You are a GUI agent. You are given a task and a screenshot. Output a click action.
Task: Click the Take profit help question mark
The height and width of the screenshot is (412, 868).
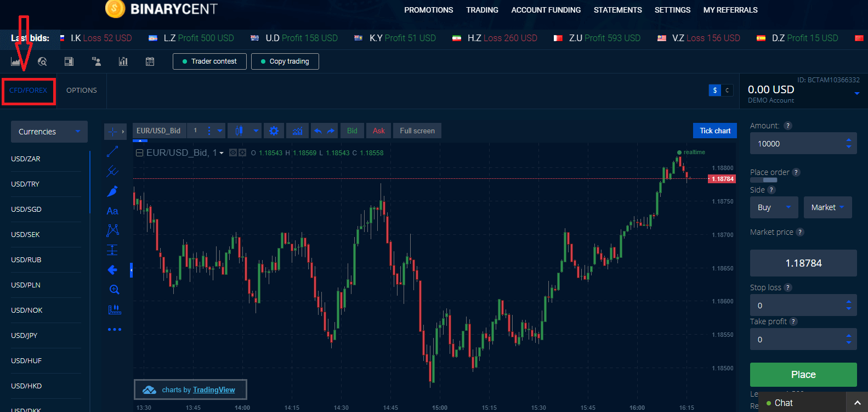pos(793,321)
